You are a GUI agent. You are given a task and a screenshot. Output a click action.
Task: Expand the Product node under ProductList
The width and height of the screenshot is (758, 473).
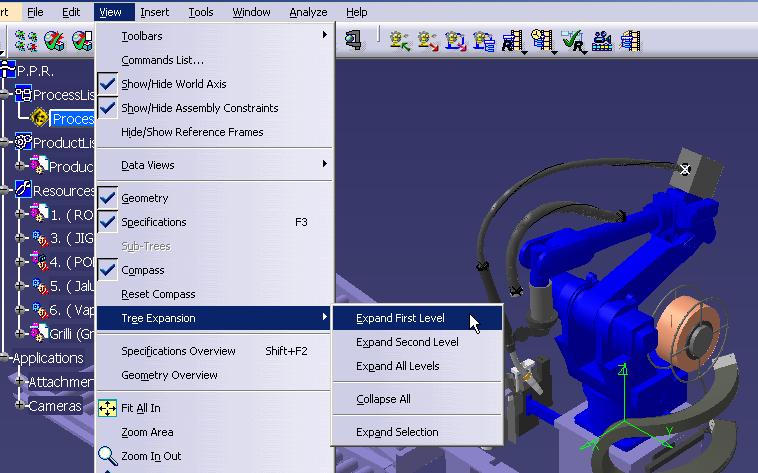click(x=20, y=166)
